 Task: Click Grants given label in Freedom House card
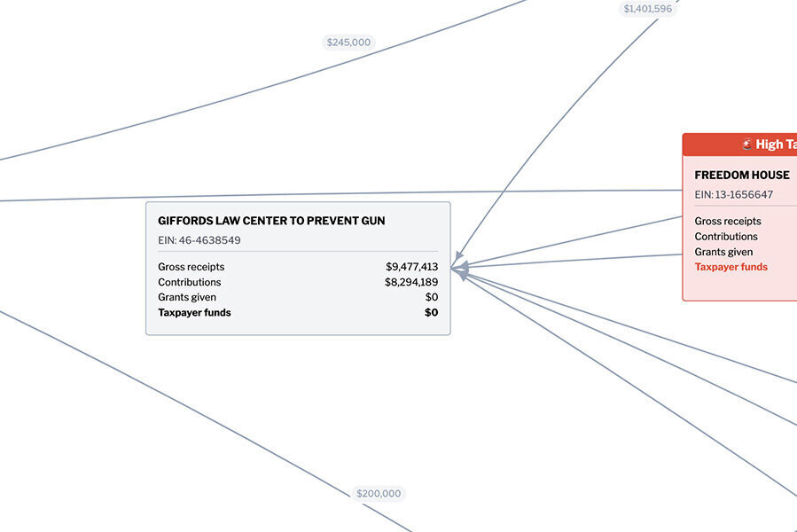coord(723,252)
